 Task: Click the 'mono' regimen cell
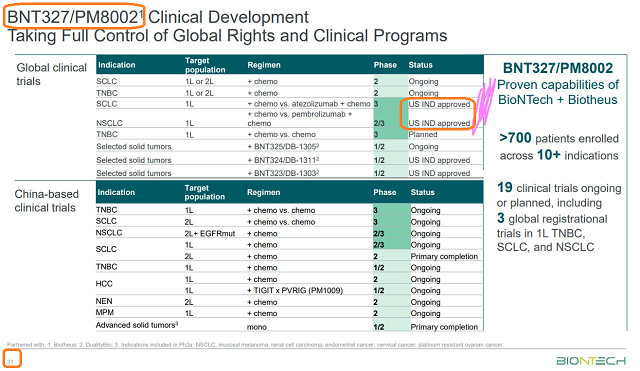coord(256,327)
